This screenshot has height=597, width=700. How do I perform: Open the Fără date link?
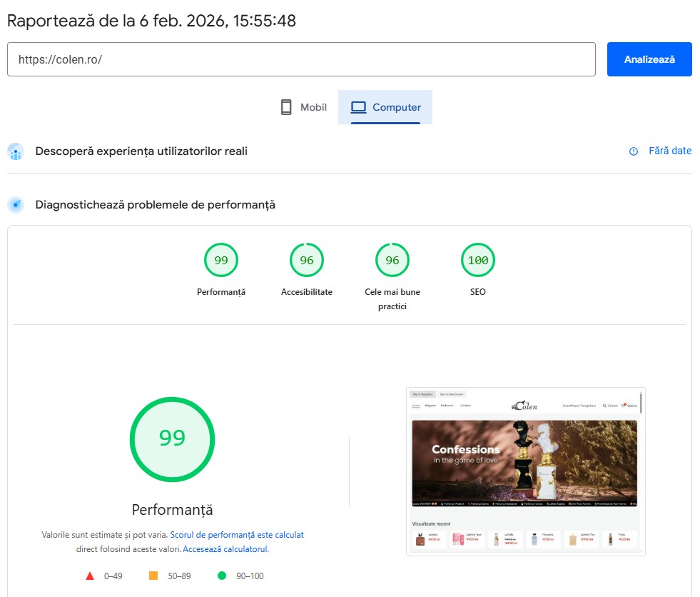tap(670, 151)
